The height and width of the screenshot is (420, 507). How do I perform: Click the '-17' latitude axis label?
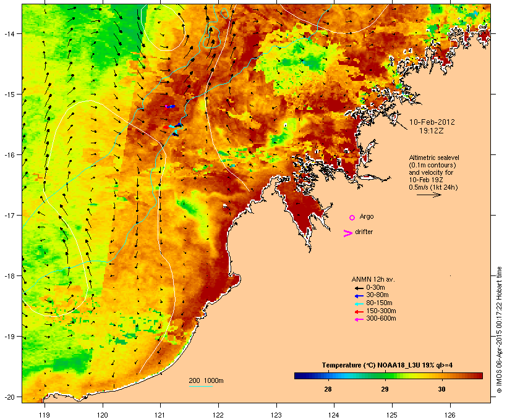(9, 216)
